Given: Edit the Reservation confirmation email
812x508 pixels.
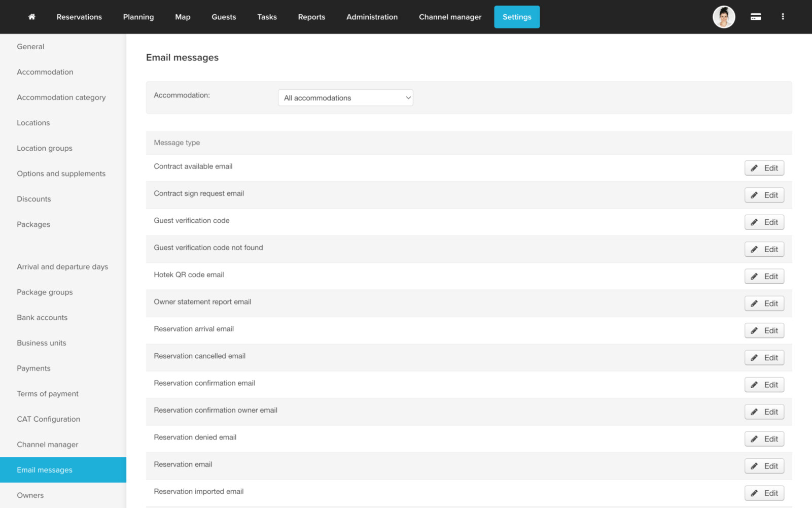Looking at the screenshot, I should click(764, 385).
